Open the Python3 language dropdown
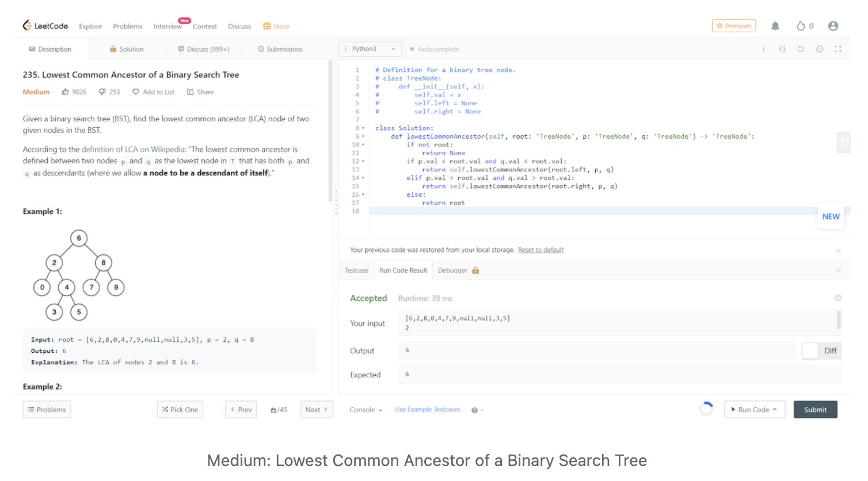Screen dimensions: 868x481 click(370, 49)
